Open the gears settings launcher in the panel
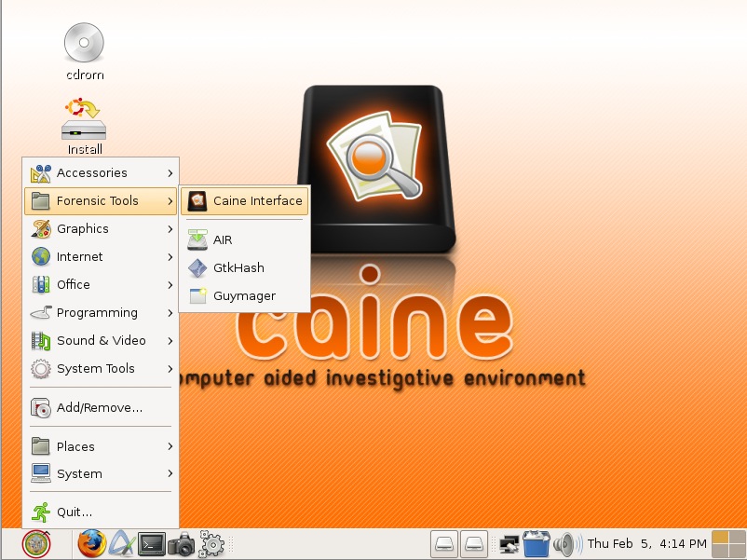The height and width of the screenshot is (560, 747). coord(211,544)
